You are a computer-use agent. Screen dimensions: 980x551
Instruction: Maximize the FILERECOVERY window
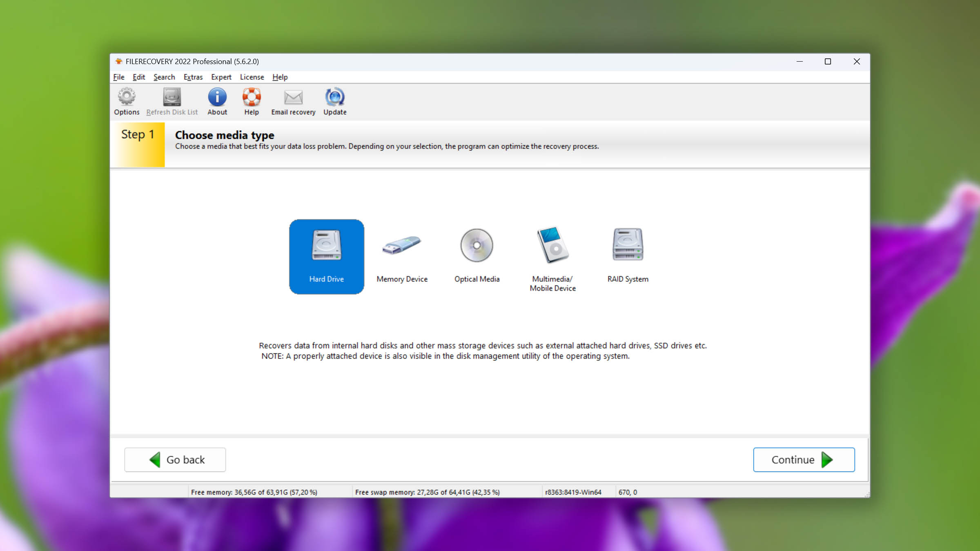(x=828, y=61)
